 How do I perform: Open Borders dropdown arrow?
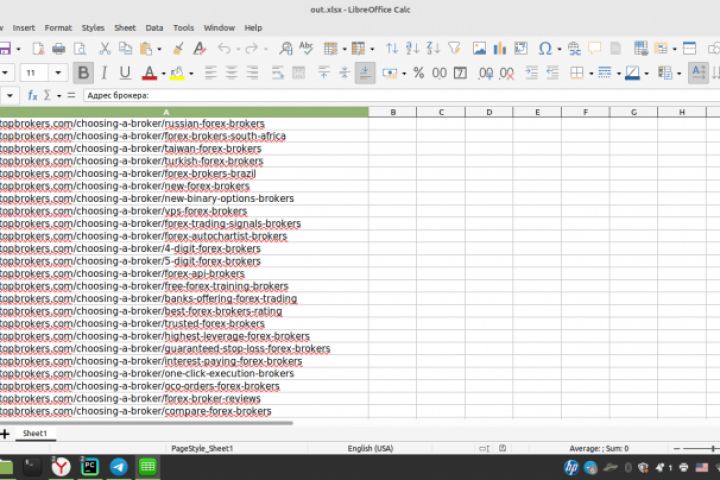tap(591, 73)
